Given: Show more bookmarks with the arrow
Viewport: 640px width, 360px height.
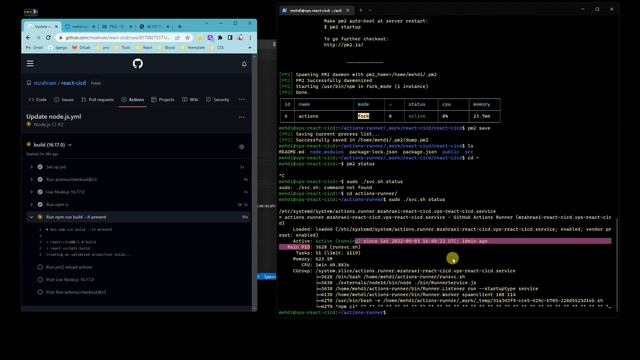Looking at the screenshot, I should click(x=249, y=48).
